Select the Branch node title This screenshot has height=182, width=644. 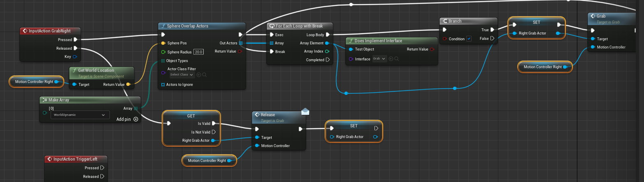(455, 21)
